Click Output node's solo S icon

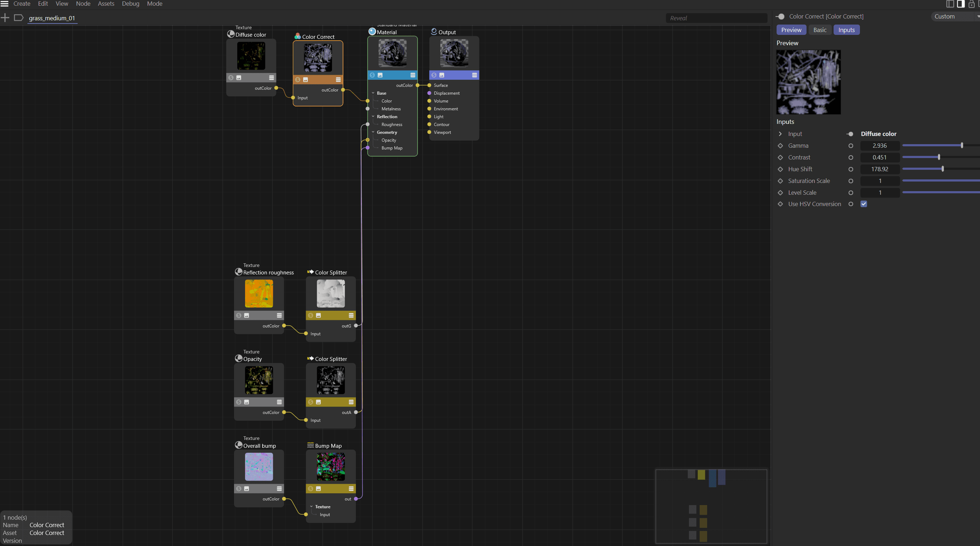[434, 75]
